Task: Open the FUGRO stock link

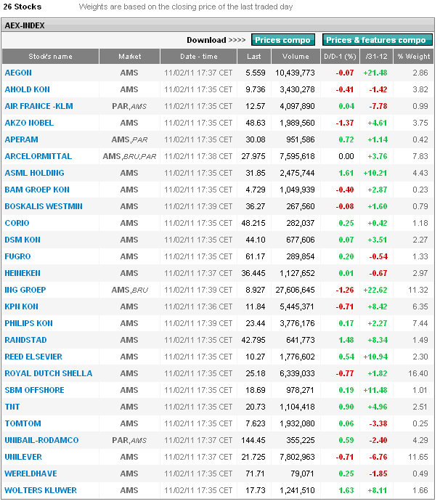Action: pos(17,257)
